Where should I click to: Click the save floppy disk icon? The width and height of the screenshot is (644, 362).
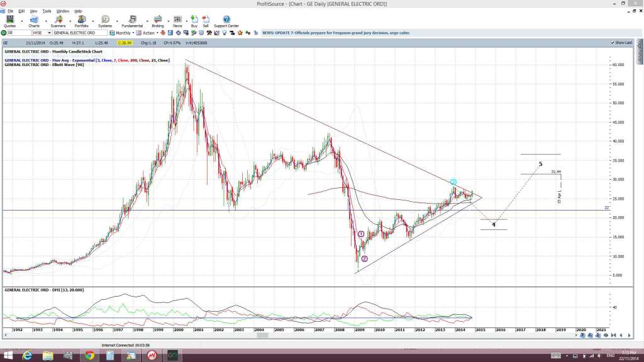coord(170,33)
